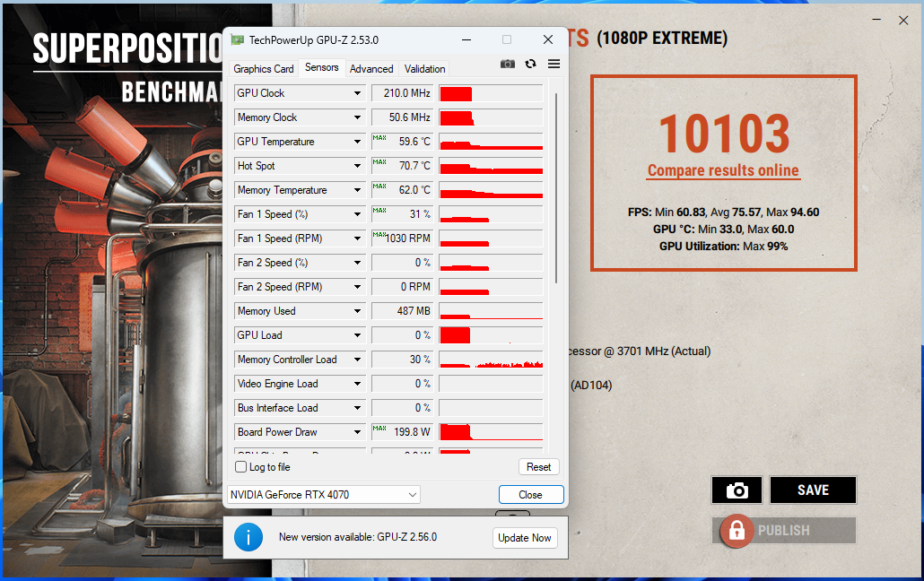Click the 10103 benchmark score

[724, 134]
